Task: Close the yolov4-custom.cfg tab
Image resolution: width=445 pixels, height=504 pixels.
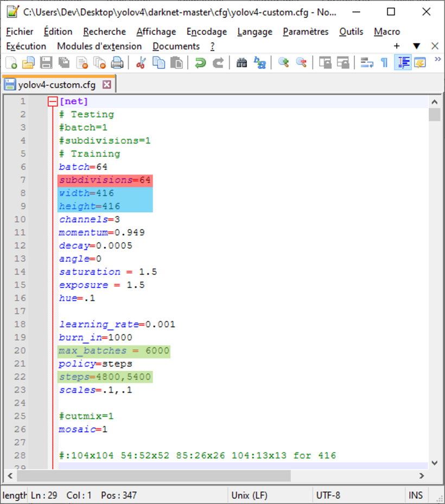Action: 107,85
